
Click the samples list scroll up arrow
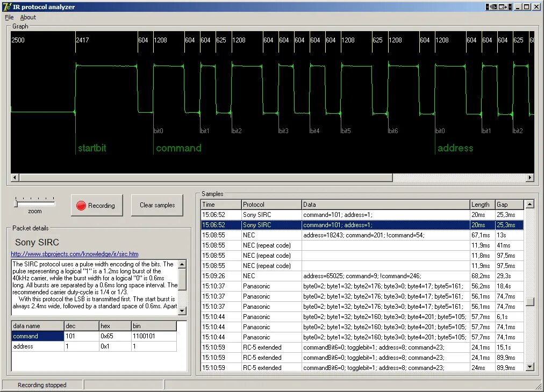pos(529,204)
